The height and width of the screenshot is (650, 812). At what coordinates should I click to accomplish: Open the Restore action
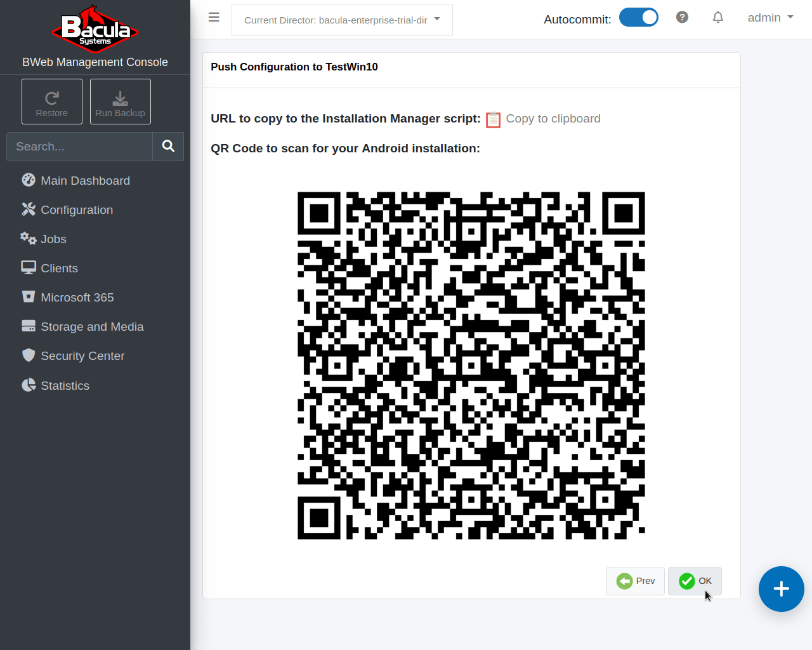click(x=52, y=102)
